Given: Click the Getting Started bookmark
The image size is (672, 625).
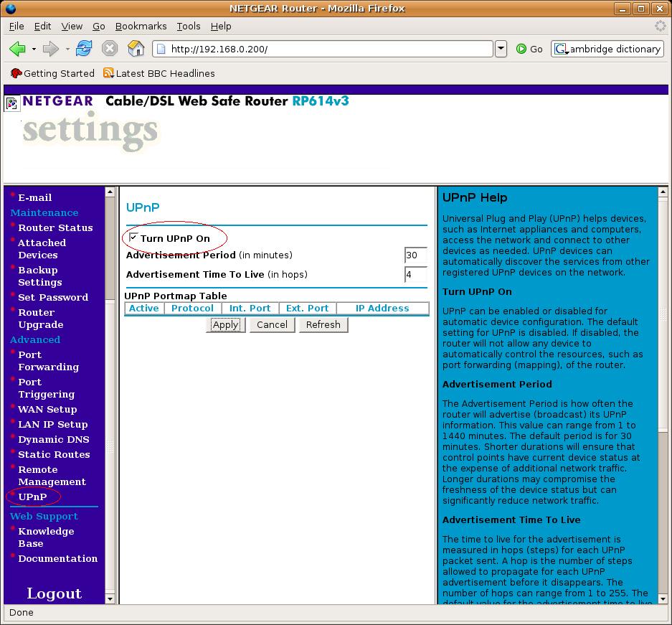Looking at the screenshot, I should point(52,73).
